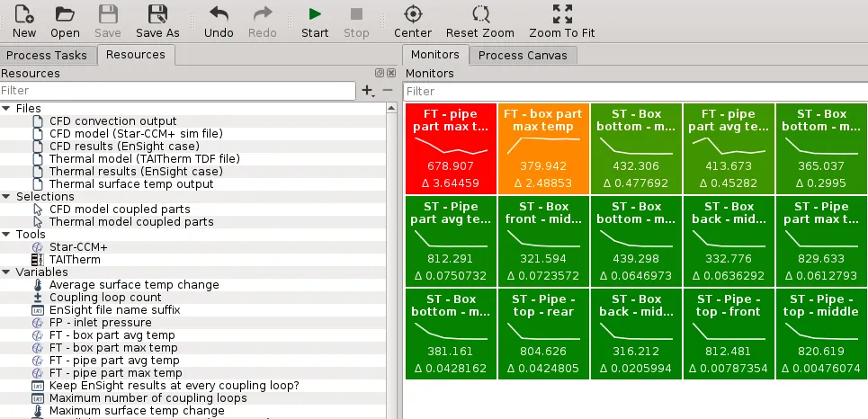Click the Monitors filter input field
Image resolution: width=868 pixels, height=419 pixels.
634,91
